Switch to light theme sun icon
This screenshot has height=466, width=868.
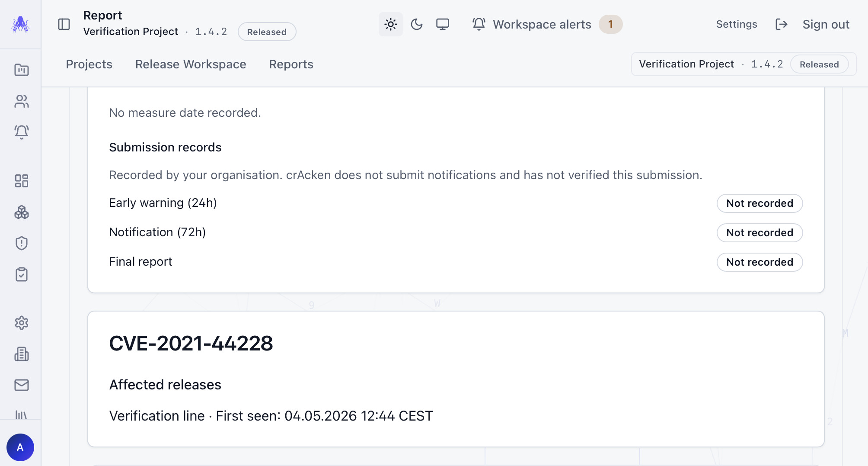click(x=391, y=24)
